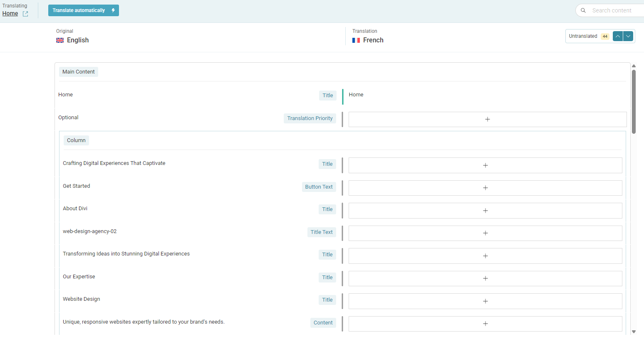The width and height of the screenshot is (644, 339).
Task: Add translation for Unique responsive websites content
Action: (485, 324)
